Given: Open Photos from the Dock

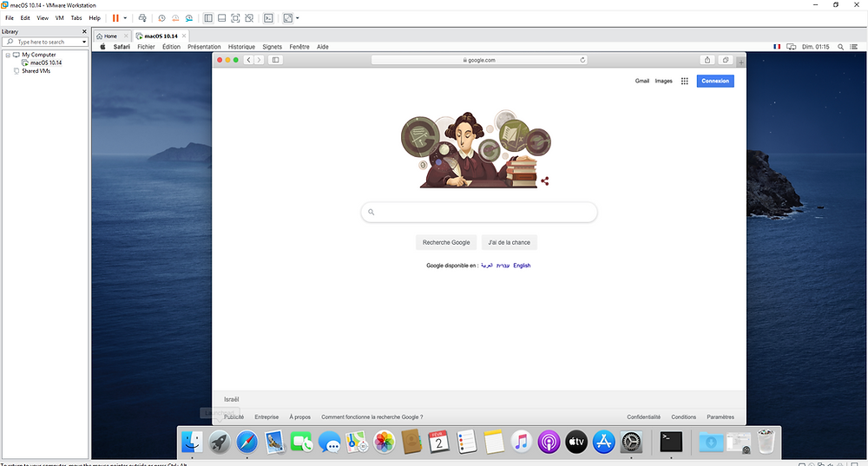Looking at the screenshot, I should click(384, 443).
